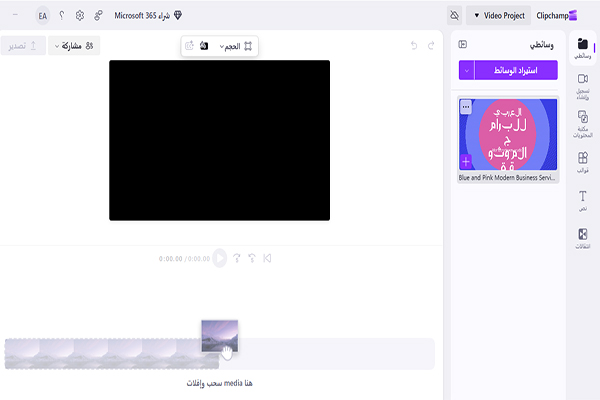This screenshot has height=400, width=600.
Task: Open the Video Project title dropdown
Action: click(x=499, y=16)
